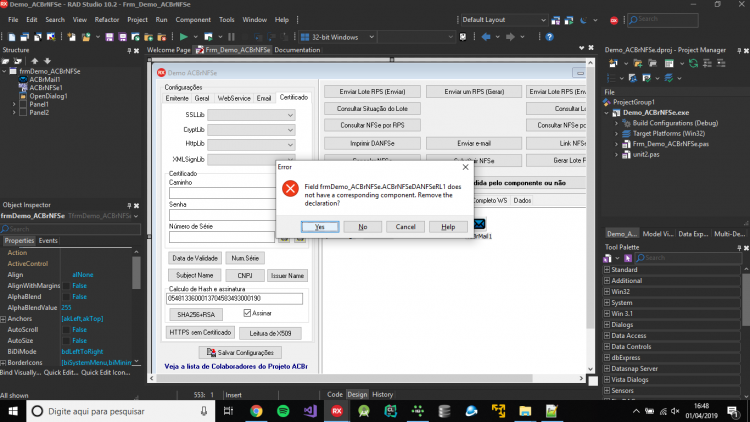Click the Set Debug Desktop icon
Image resolution: width=750 pixels, height=422 pixels.
pos(569,20)
